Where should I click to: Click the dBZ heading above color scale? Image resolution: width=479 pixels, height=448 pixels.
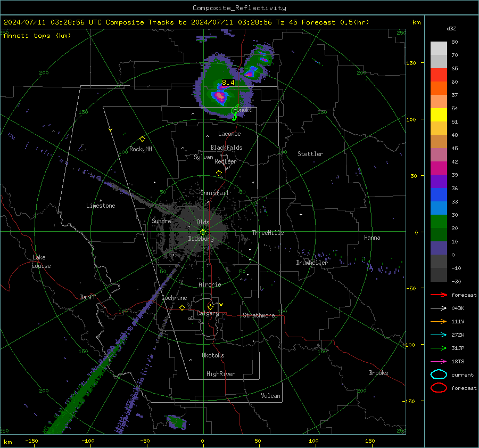451,28
